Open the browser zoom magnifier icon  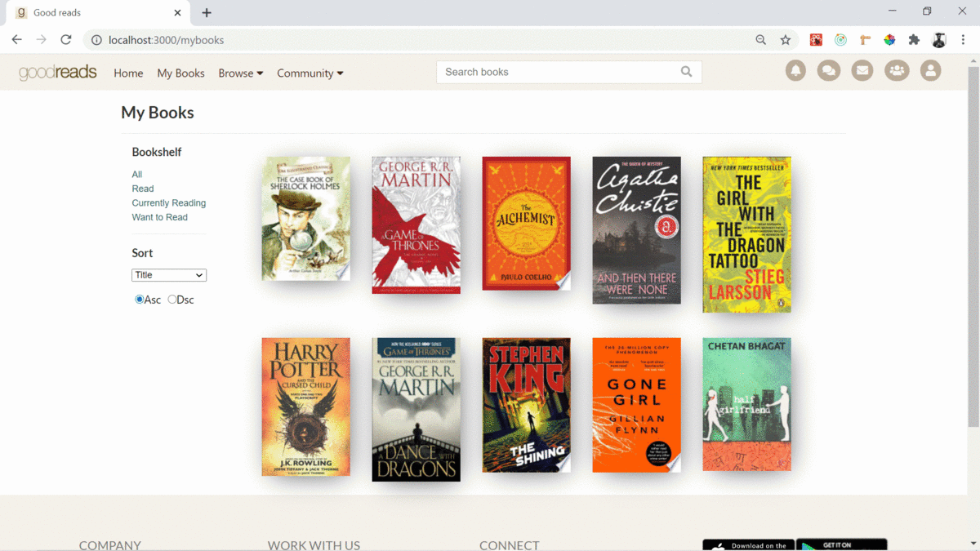point(760,40)
